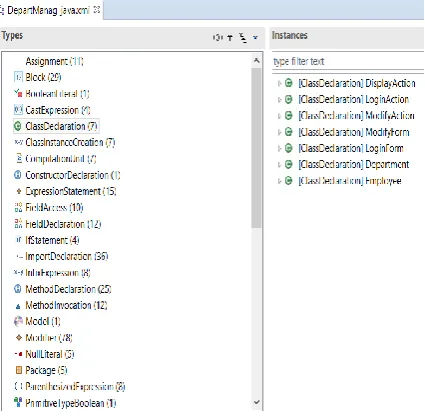Click the sort arrow in Types toolbar
The height and width of the screenshot is (420, 425).
pyautogui.click(x=230, y=38)
